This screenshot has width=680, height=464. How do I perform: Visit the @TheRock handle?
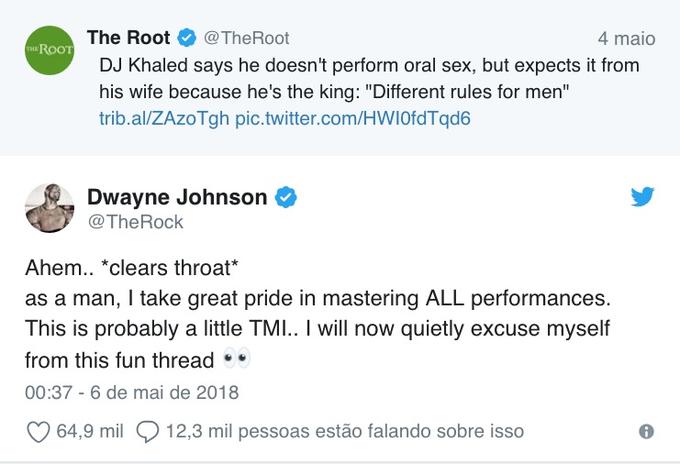click(135, 222)
